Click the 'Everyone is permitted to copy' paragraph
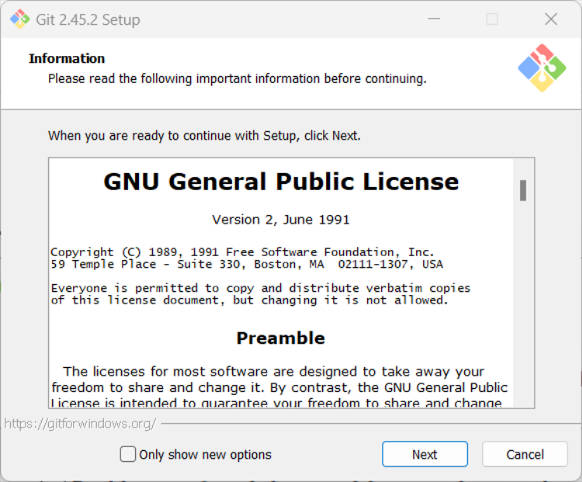 point(261,294)
